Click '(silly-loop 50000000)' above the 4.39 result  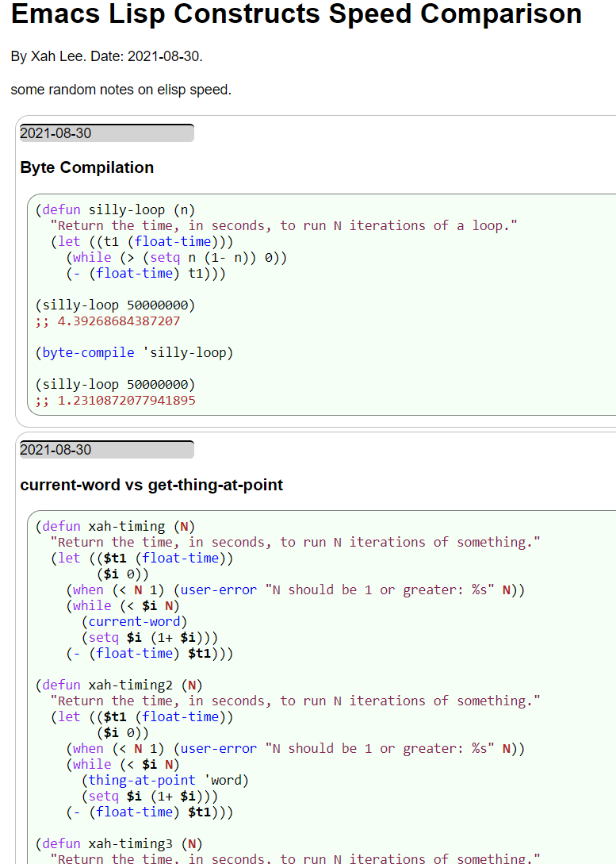coord(115,305)
